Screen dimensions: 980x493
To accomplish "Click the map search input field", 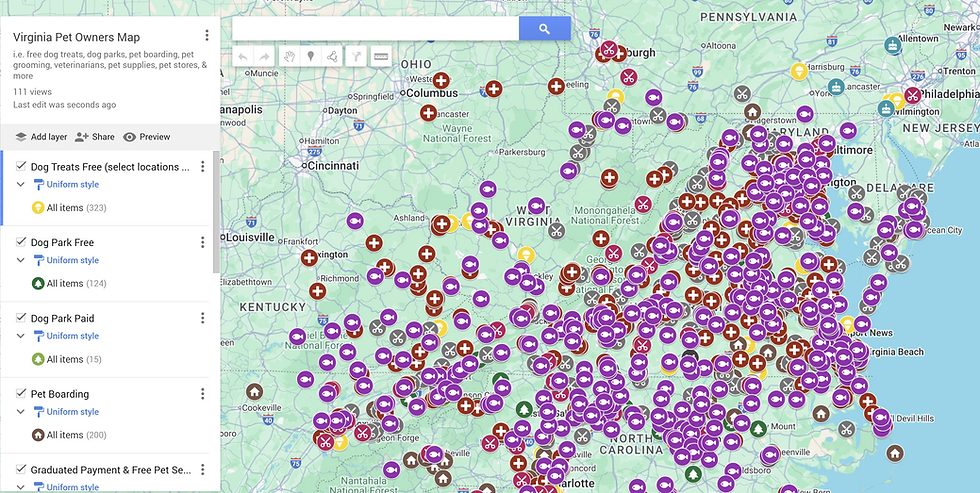I will [376, 29].
